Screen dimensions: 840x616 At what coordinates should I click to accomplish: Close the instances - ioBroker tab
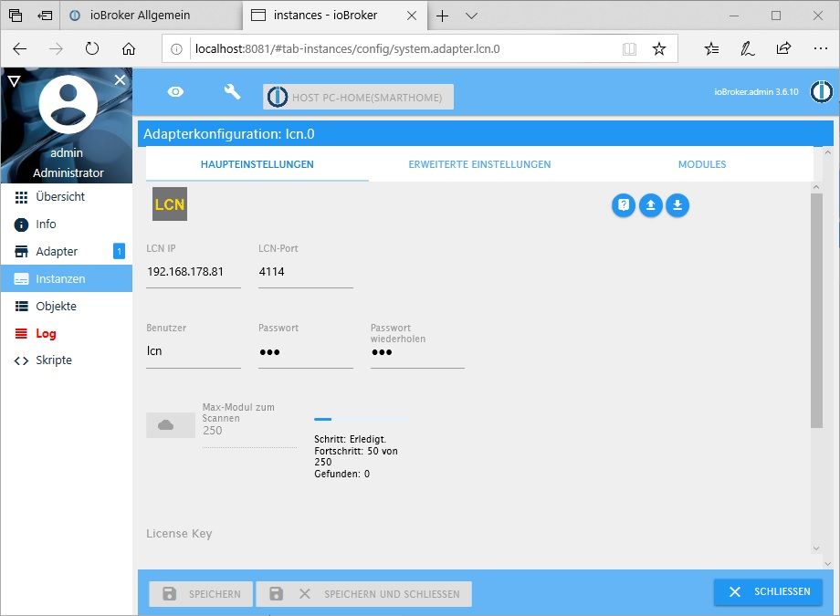point(412,16)
